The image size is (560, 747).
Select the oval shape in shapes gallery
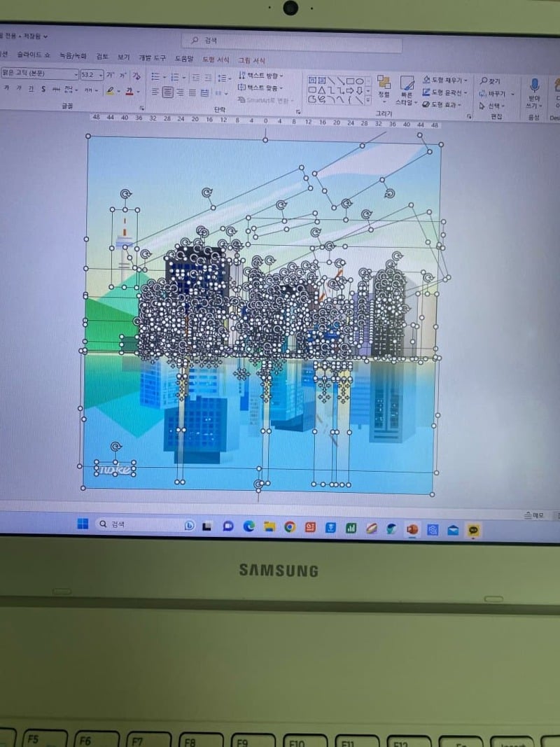pos(359,81)
